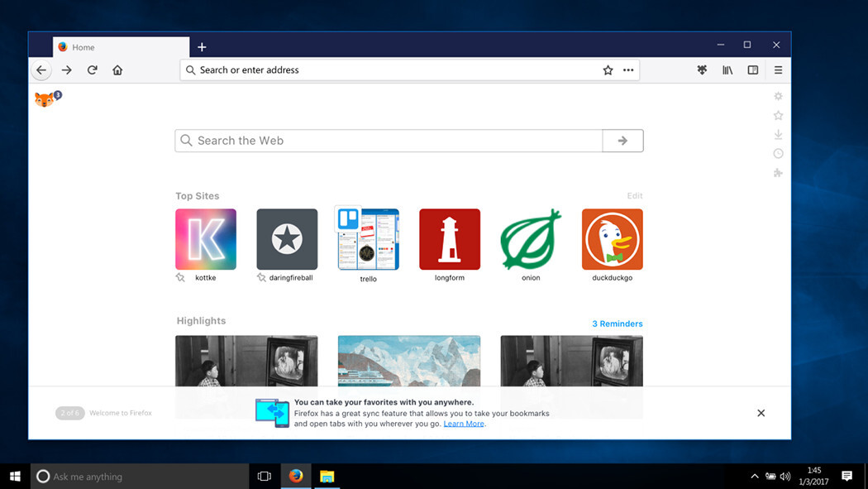
Task: Click the Downloads arrow icon on the right
Action: click(778, 134)
